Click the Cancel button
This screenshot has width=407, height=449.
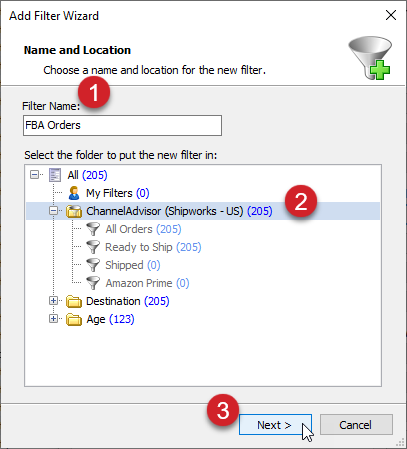click(x=356, y=425)
